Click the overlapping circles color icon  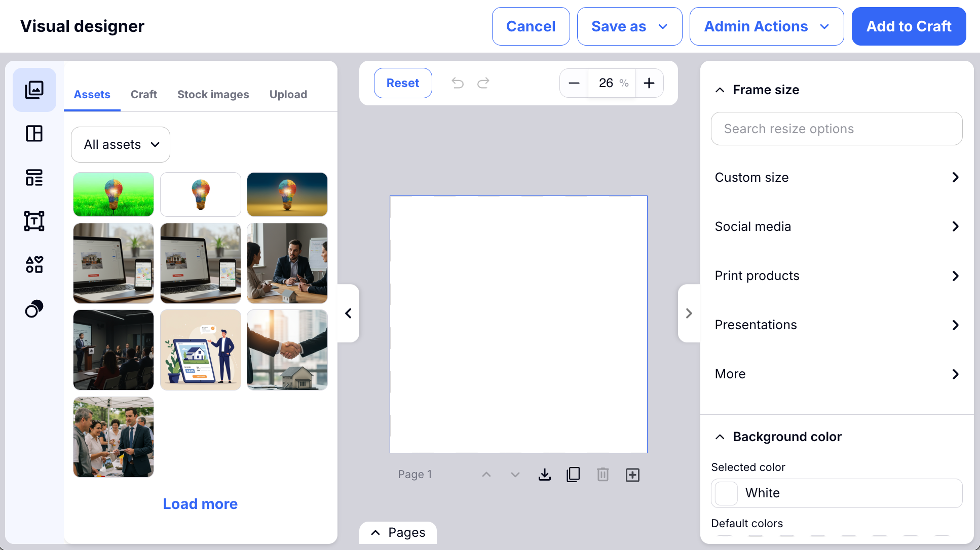click(x=34, y=308)
